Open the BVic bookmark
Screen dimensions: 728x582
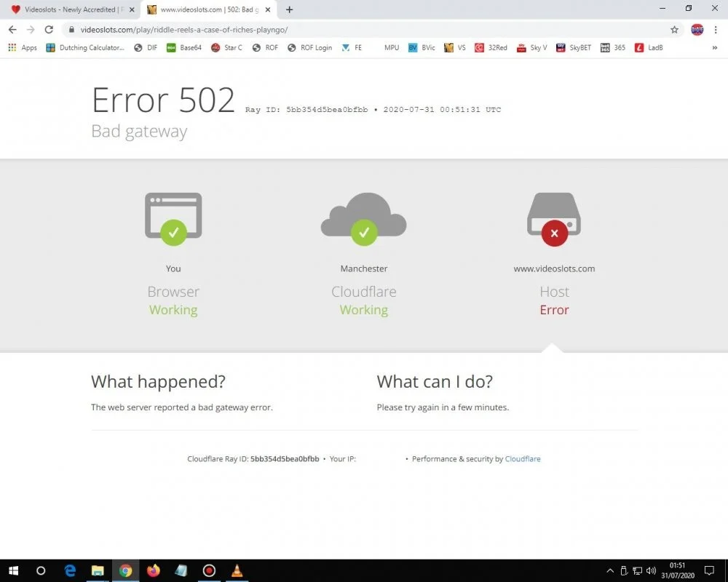pos(422,47)
